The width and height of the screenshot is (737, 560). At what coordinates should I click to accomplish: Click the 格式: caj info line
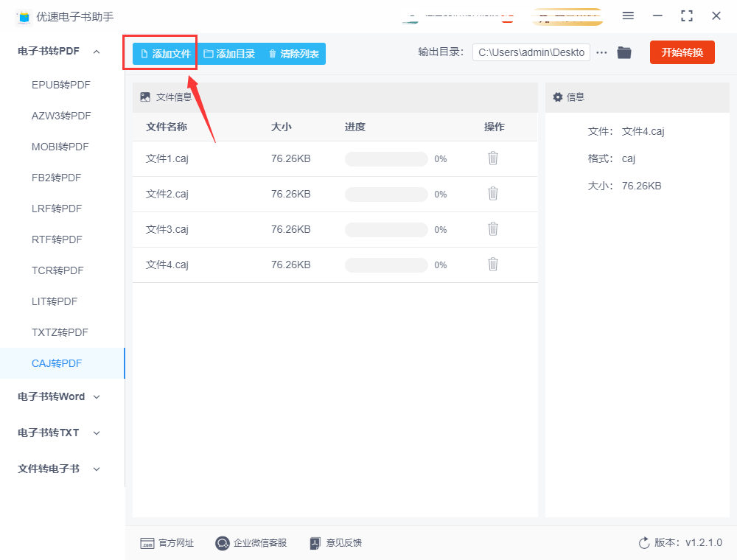(611, 159)
